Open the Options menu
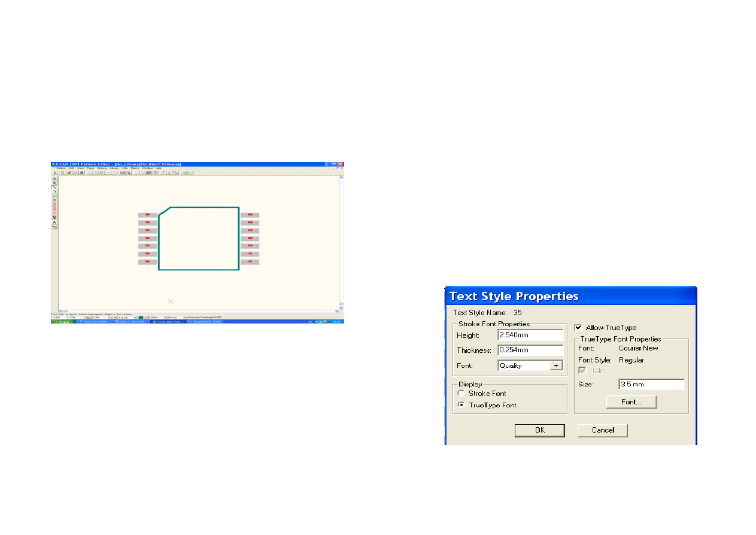Image resolution: width=756 pixels, height=535 pixels. coord(102,168)
